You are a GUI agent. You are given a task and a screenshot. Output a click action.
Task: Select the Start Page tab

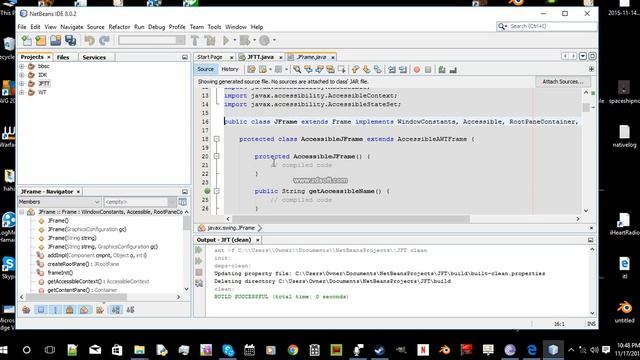click(x=210, y=57)
